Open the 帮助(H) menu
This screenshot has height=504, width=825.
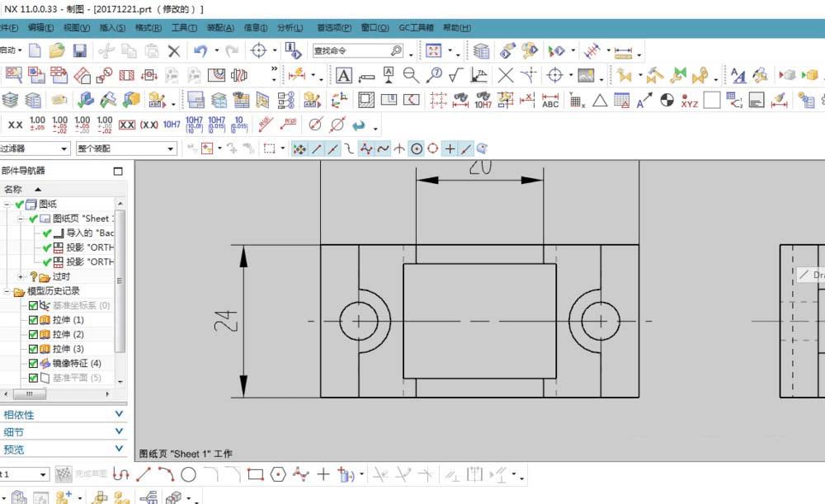(457, 27)
